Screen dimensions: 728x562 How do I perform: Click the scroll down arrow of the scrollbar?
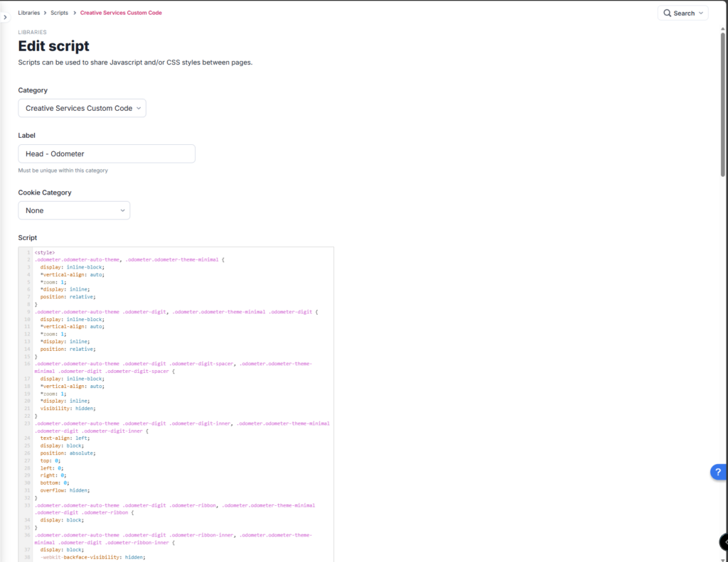pos(723,558)
